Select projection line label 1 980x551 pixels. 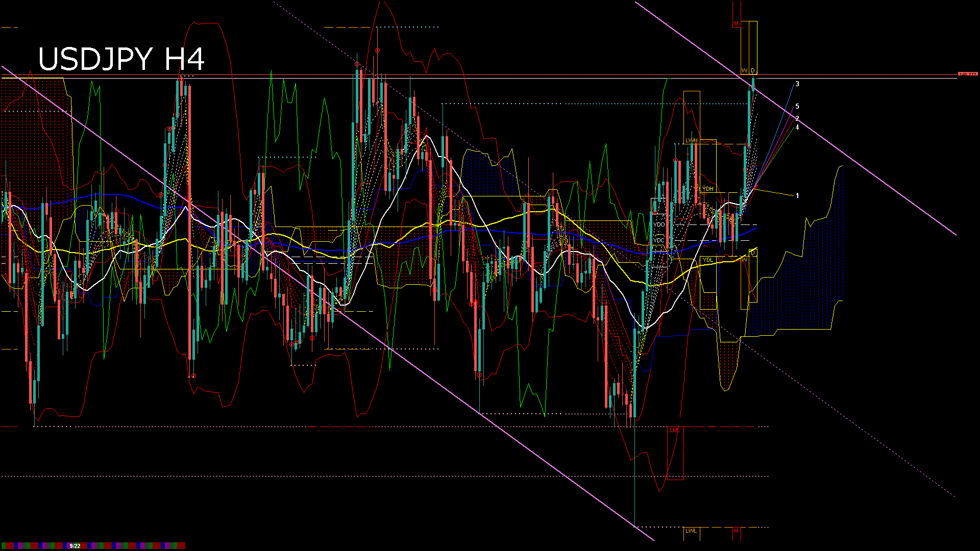[x=797, y=196]
